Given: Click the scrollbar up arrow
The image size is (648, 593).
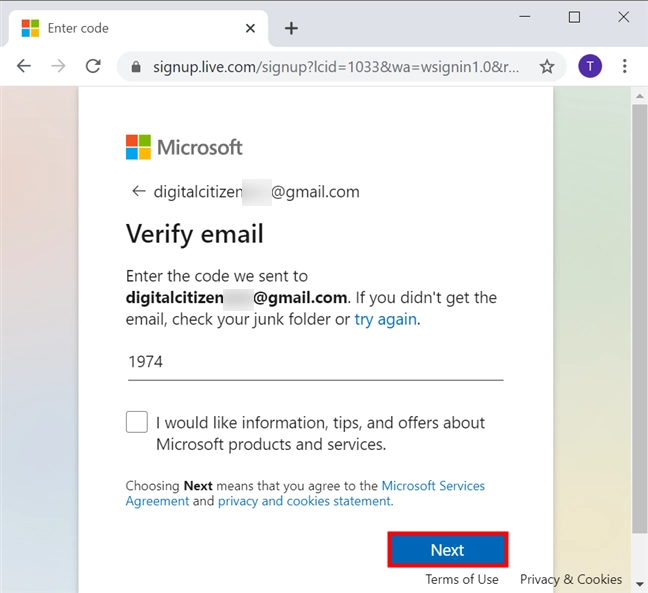Looking at the screenshot, I should coord(640,96).
